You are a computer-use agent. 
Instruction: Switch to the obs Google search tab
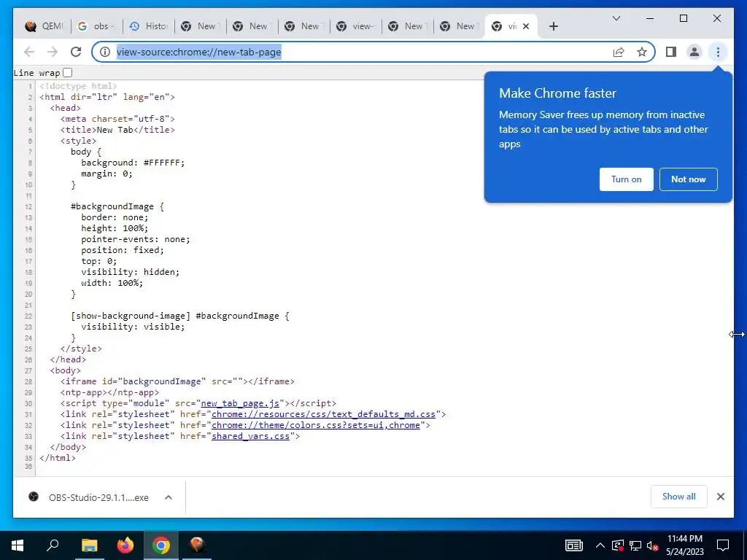click(97, 26)
